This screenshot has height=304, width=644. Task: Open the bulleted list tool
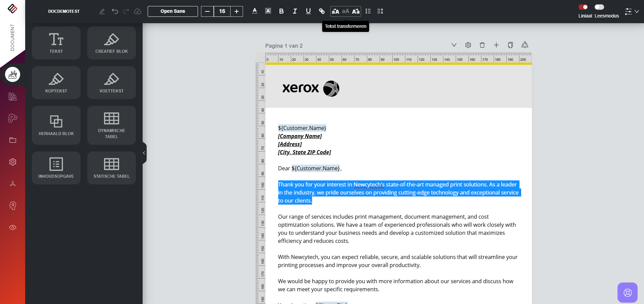tap(368, 11)
